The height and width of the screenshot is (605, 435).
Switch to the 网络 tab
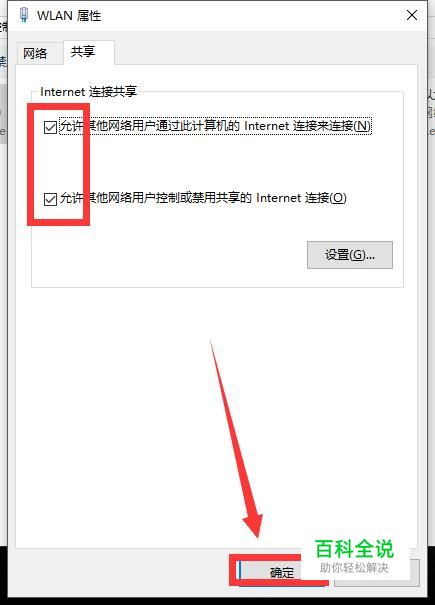tap(35, 54)
